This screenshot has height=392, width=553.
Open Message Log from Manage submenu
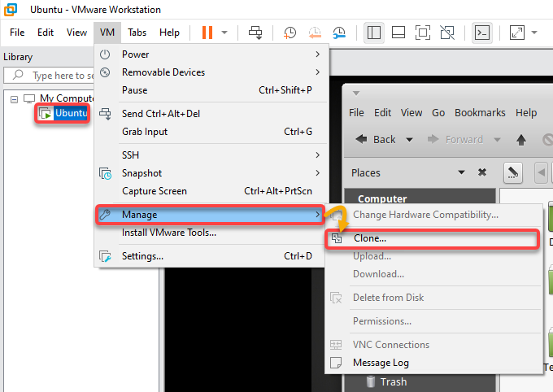433,363
